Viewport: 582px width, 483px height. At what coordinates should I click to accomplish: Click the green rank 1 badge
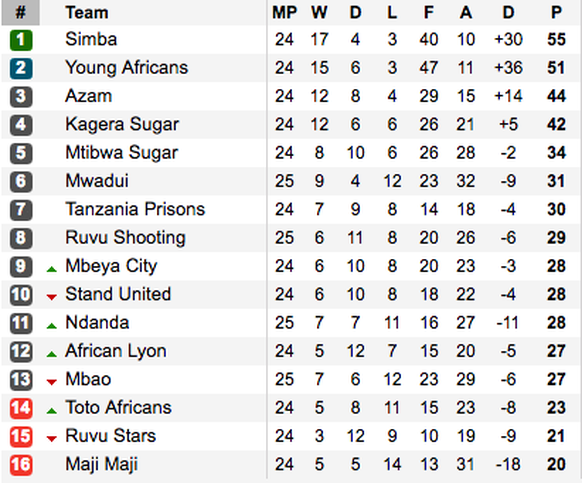coord(21,40)
